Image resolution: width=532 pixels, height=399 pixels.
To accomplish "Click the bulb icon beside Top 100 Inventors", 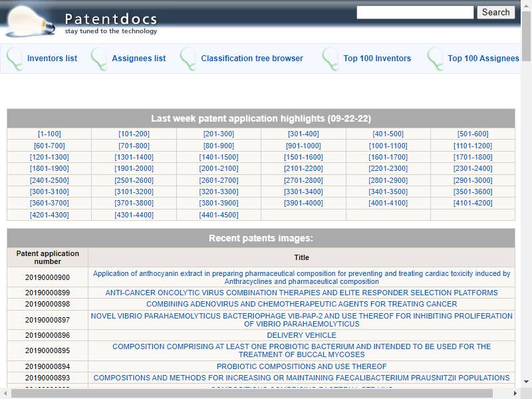I will pos(331,59).
